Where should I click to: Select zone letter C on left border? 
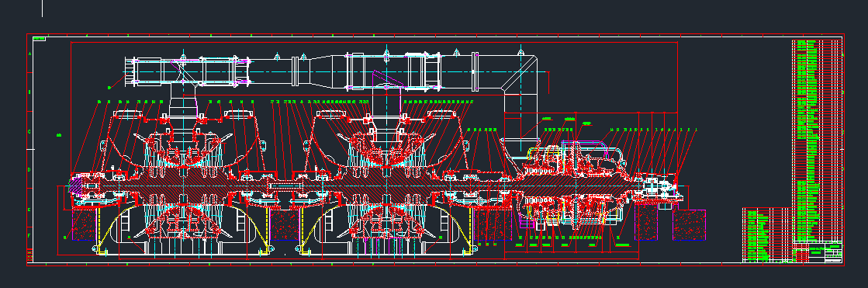(30, 131)
